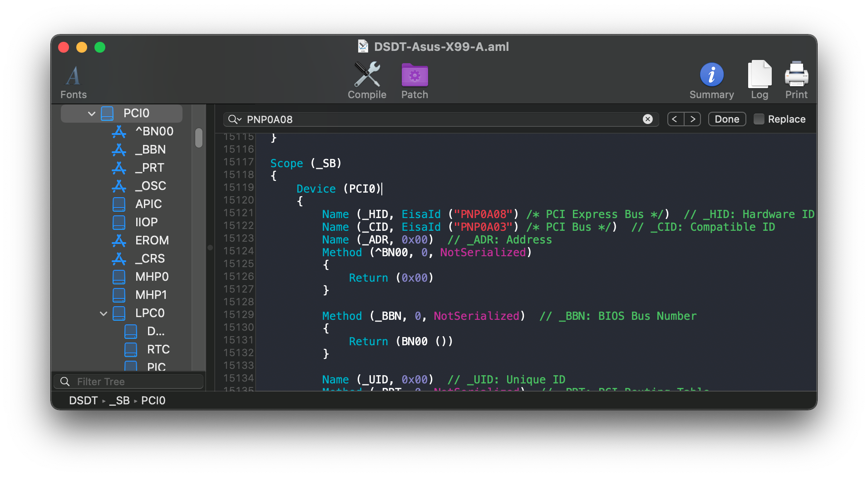Click the Done button to close search
This screenshot has width=868, height=477.
726,119
